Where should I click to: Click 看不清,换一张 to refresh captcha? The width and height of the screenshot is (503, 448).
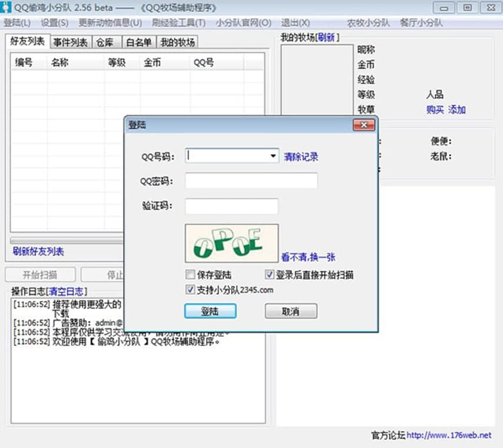pos(308,257)
